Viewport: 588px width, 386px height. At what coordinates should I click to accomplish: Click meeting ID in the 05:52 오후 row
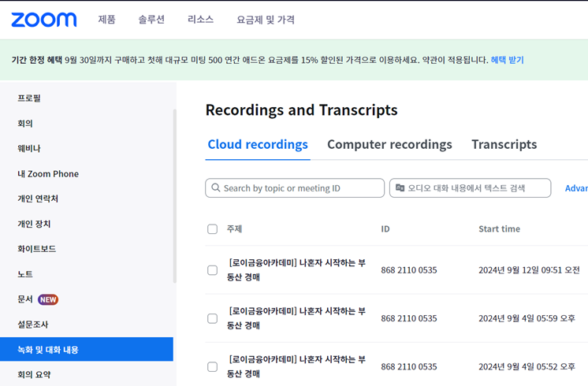[409, 367]
